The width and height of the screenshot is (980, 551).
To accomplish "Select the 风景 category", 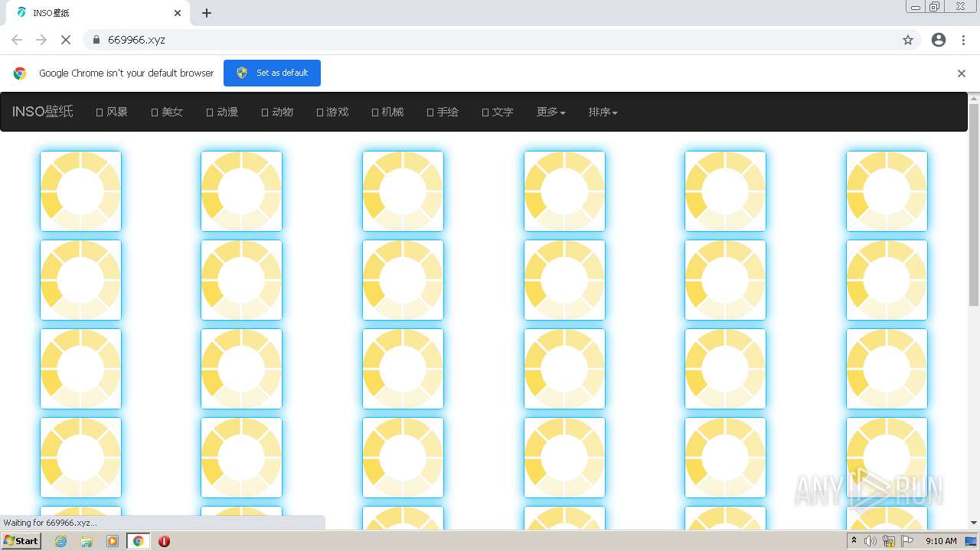I will tap(112, 112).
